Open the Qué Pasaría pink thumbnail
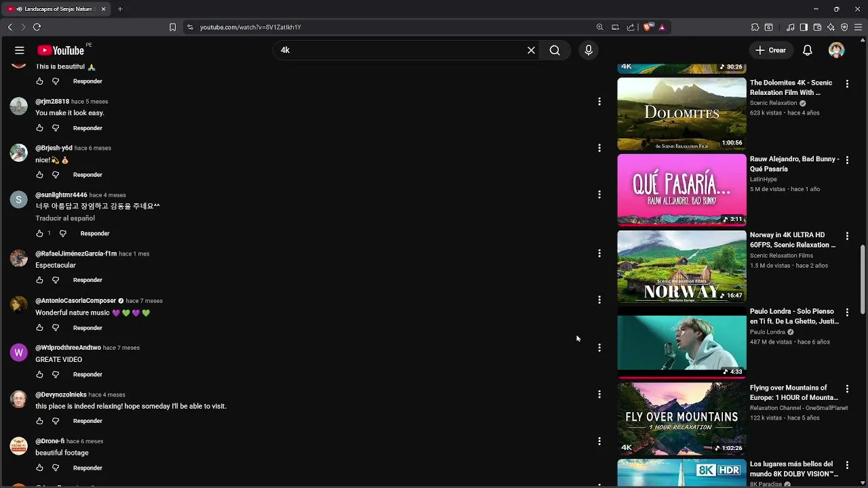 [x=682, y=190]
